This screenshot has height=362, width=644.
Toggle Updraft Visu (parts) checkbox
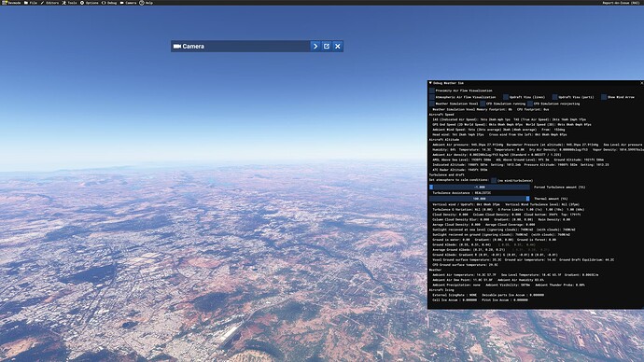(554, 97)
